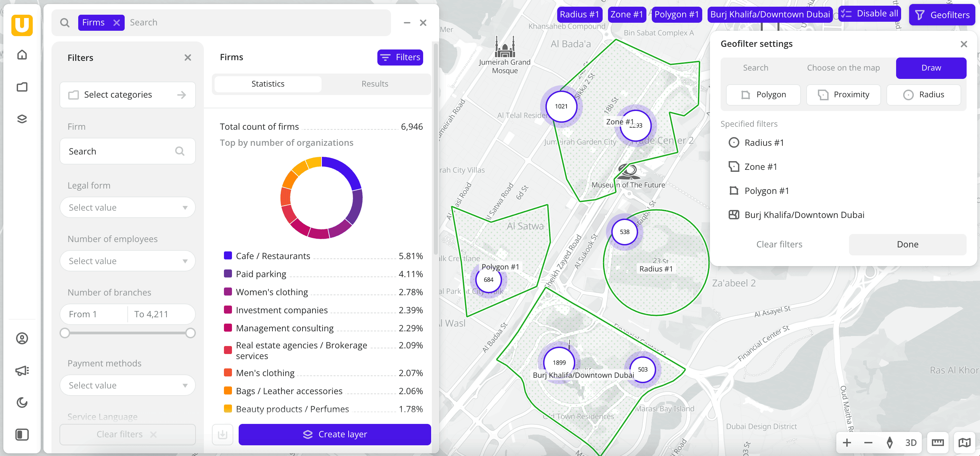Select the Choose on the map tab
Viewport: 980px width, 456px height.
tap(843, 68)
